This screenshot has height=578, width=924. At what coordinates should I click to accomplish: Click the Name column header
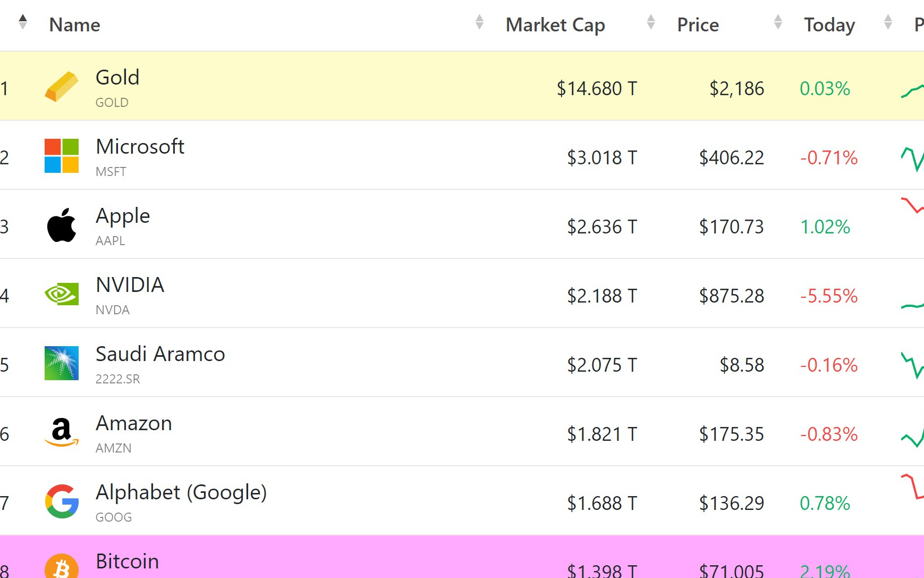[x=75, y=25]
